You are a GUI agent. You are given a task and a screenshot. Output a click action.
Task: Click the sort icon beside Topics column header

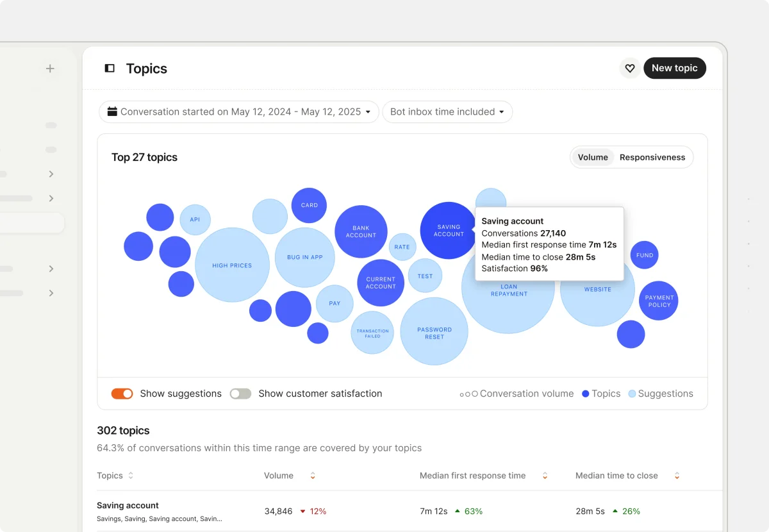coord(130,476)
